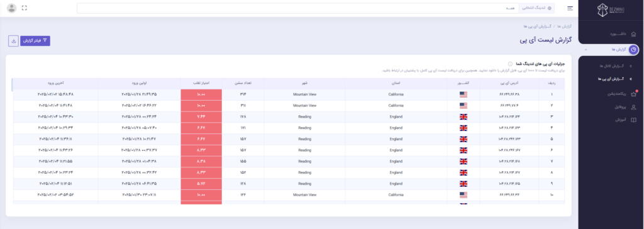Click the England cell in row 3
The height and width of the screenshot is (229, 644).
pyautogui.click(x=396, y=117)
